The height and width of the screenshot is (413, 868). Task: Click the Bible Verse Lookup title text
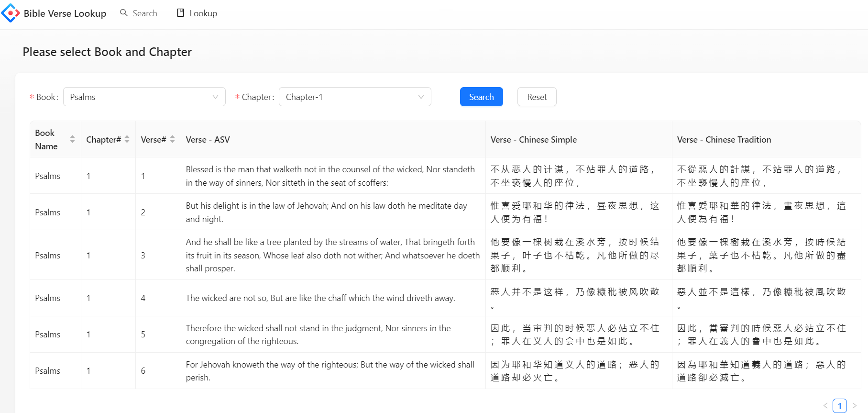[65, 13]
